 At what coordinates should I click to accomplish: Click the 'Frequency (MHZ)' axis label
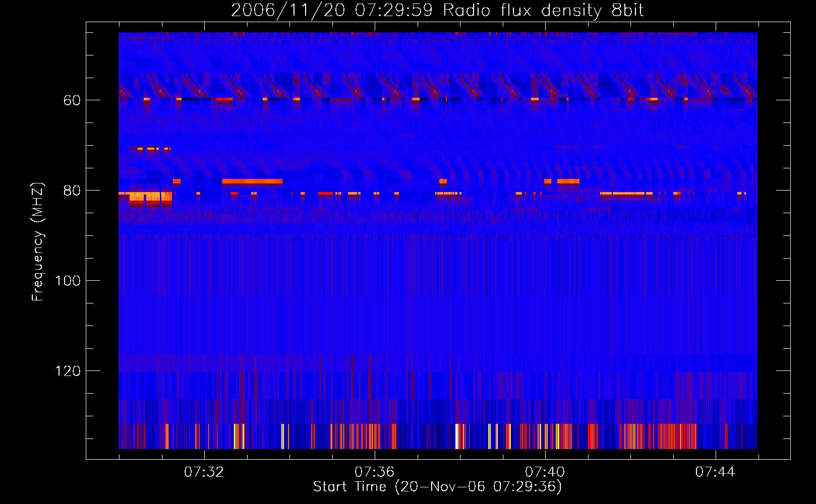click(38, 241)
